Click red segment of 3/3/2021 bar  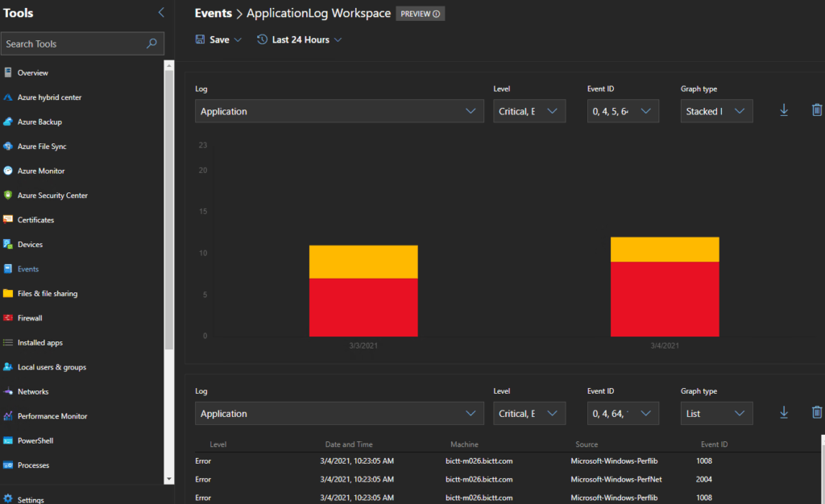[x=363, y=308]
